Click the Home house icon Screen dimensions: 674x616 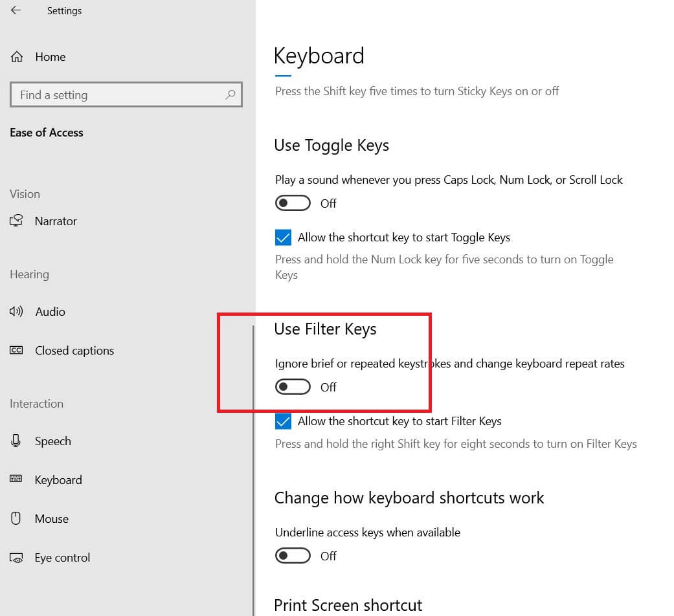pos(16,56)
